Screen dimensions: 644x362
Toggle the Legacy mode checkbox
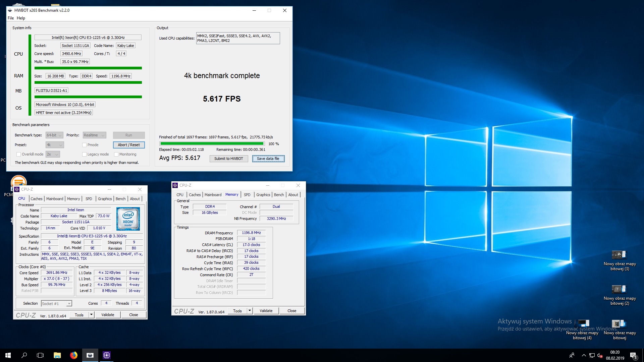click(85, 154)
